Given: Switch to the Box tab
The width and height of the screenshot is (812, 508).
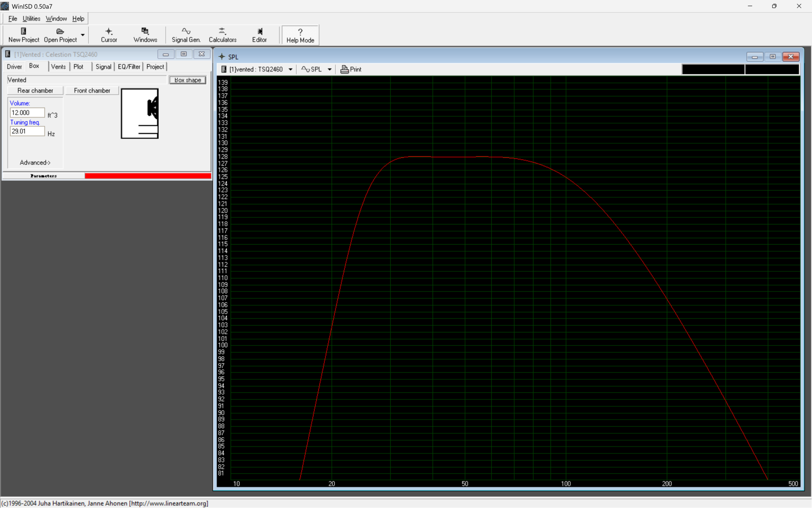Looking at the screenshot, I should click(34, 66).
